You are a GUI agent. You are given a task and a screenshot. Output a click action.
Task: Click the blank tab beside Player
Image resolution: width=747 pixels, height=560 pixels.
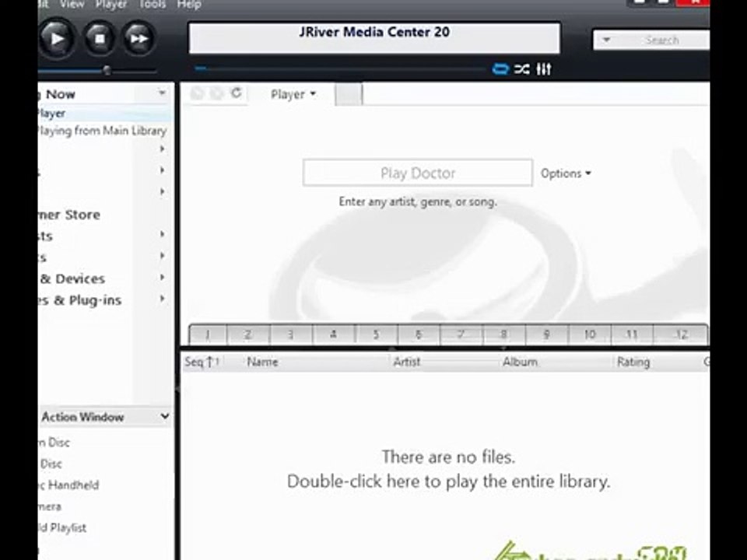[349, 94]
